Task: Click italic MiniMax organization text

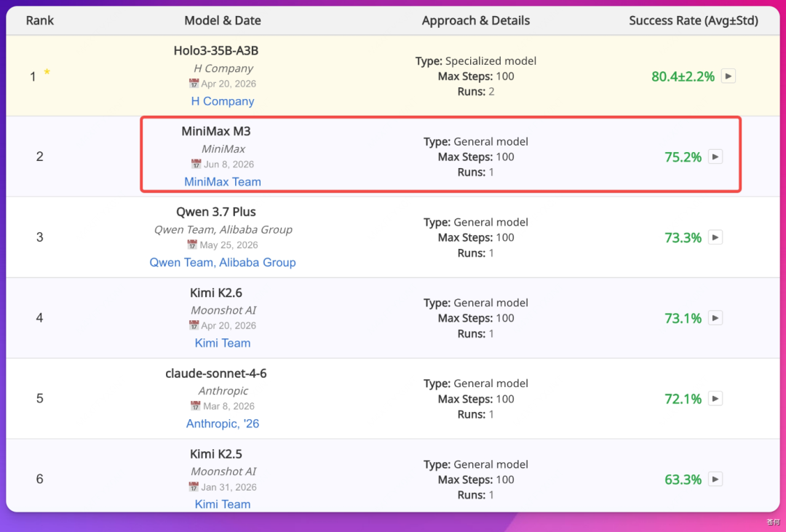Action: tap(223, 149)
